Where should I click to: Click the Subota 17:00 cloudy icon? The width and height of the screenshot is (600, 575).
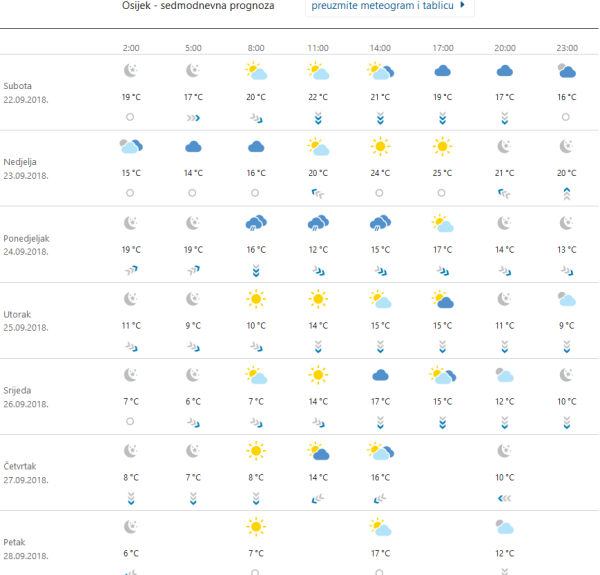(442, 71)
